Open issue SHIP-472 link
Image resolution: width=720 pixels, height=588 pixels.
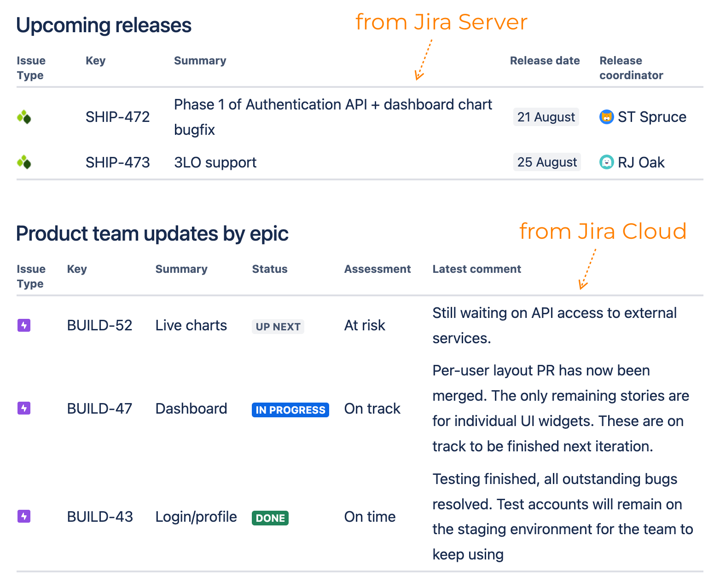(117, 117)
